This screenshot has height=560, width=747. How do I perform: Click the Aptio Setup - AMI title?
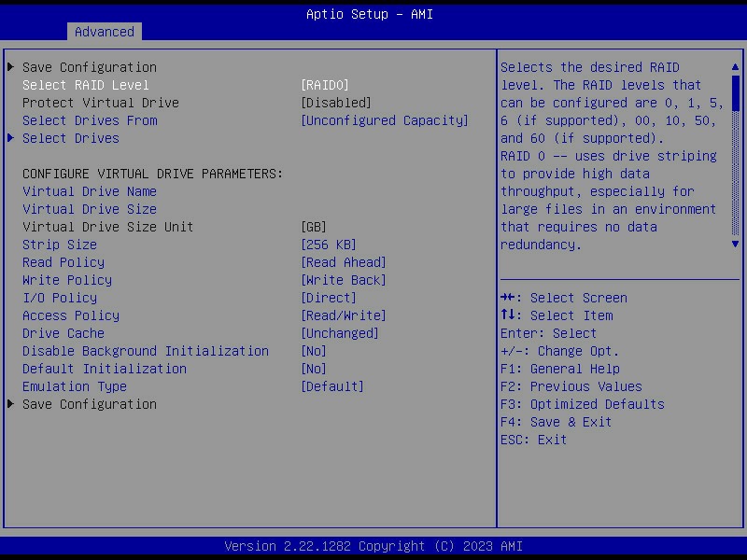coord(370,14)
